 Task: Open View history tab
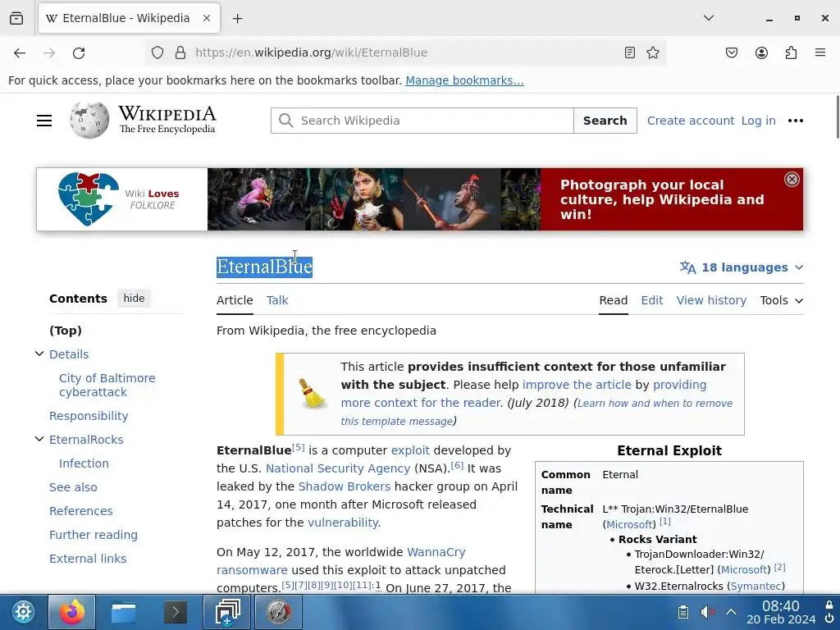click(x=711, y=300)
